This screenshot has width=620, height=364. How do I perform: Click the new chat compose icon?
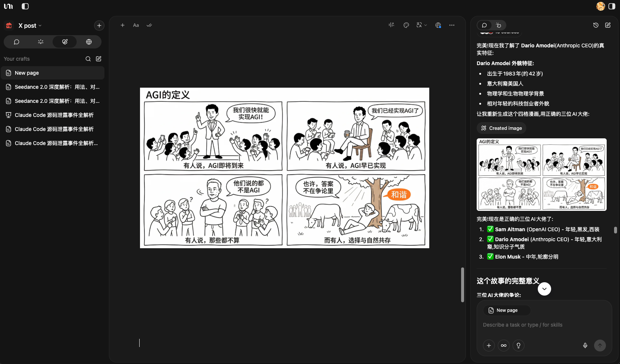[x=608, y=25]
